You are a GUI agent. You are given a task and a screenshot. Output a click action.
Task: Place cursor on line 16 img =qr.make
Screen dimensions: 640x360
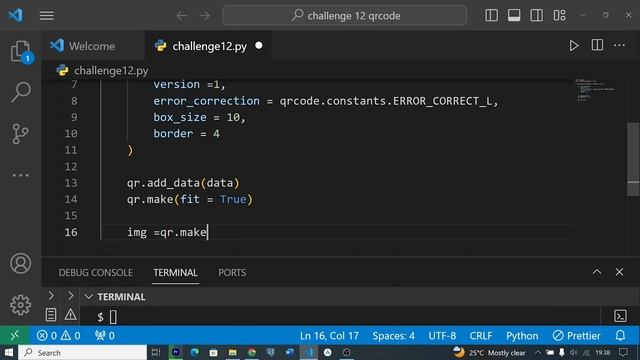point(167,232)
